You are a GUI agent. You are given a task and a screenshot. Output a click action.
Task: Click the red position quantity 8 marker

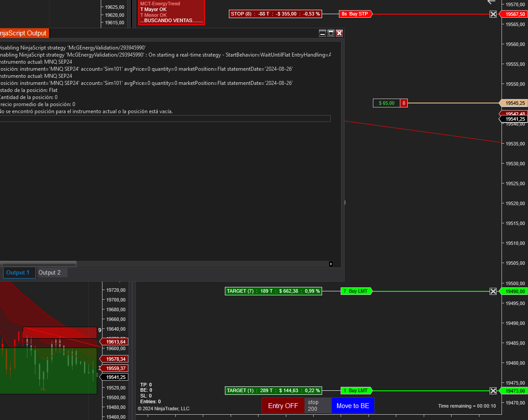404,103
